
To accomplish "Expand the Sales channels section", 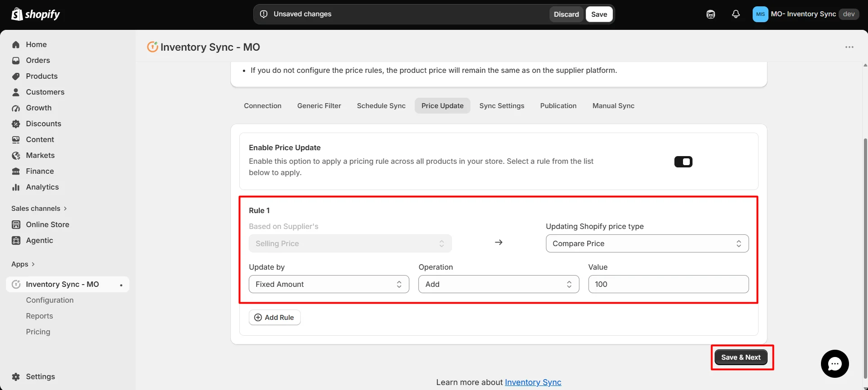I will point(39,208).
